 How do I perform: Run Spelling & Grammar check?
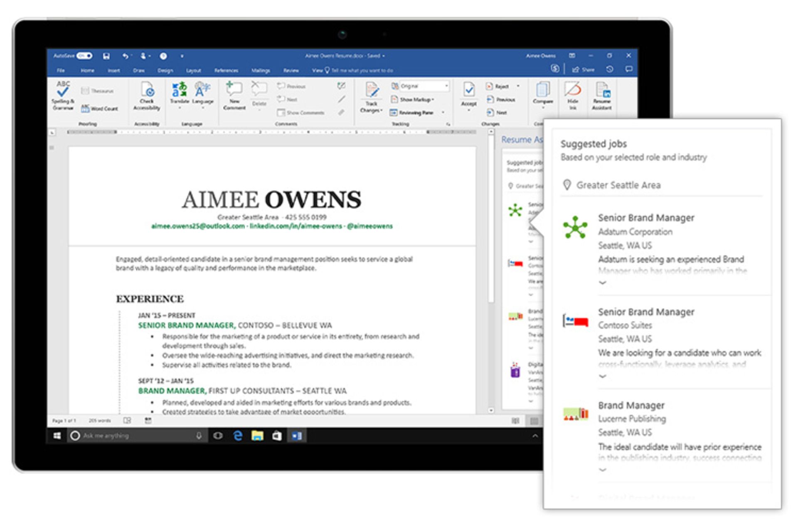coord(63,96)
